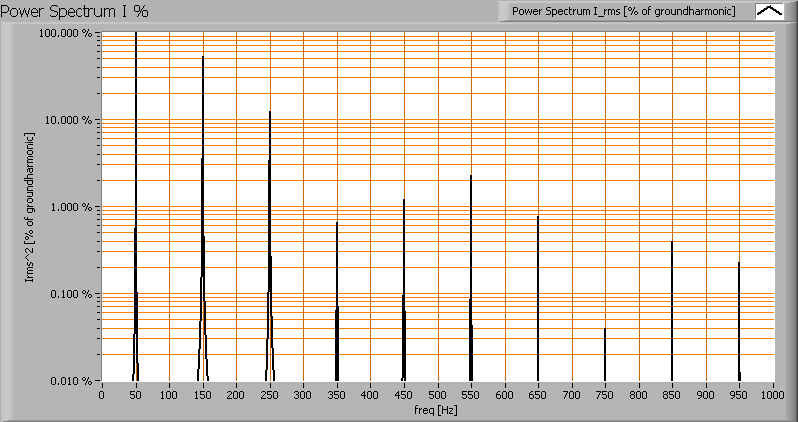This screenshot has height=422, width=798.
Task: Select the Power Spectrum I_rms legend label
Action: (623, 11)
